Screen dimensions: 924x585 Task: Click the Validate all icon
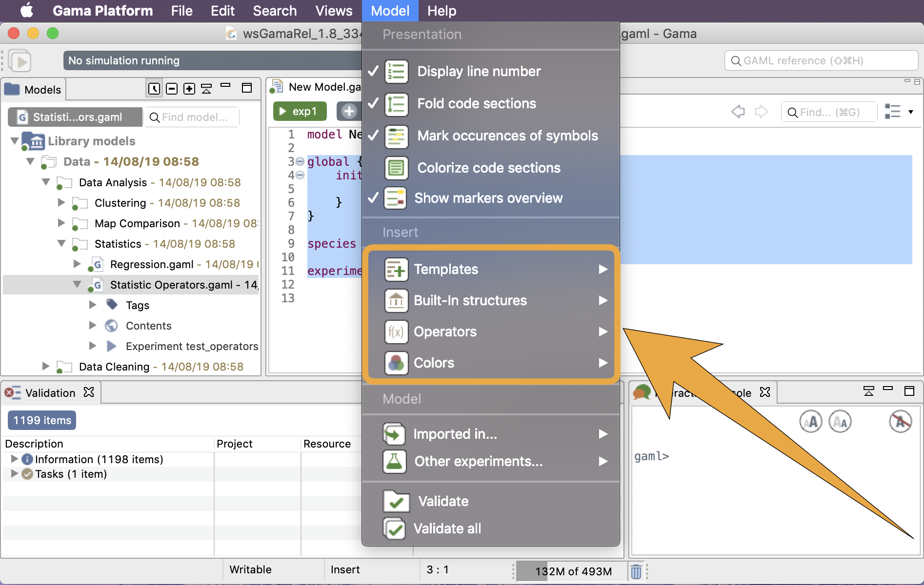click(x=394, y=528)
